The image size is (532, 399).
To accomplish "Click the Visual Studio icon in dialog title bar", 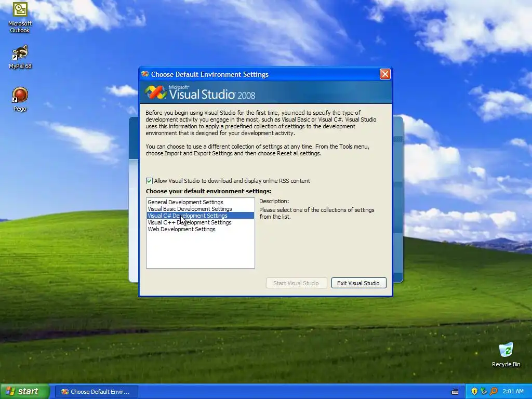I will click(145, 74).
